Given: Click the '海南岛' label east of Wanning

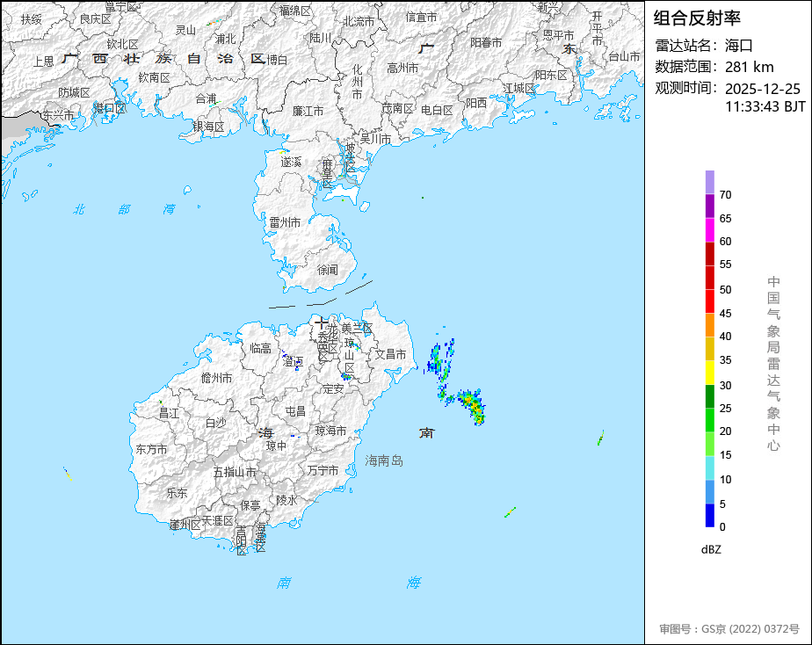Looking at the screenshot, I should coord(384,460).
